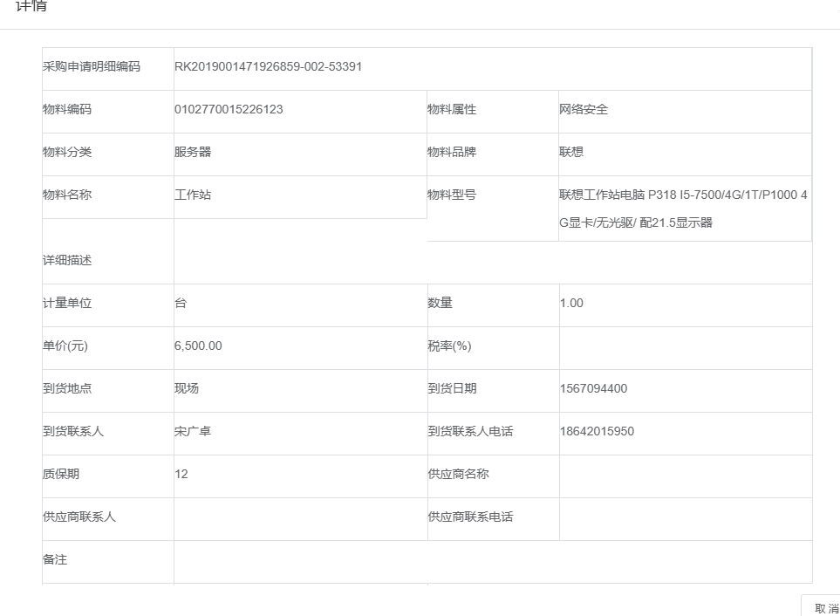Screen dimensions: 840x616
Task: Click the warranty period value 12
Action: tap(181, 475)
